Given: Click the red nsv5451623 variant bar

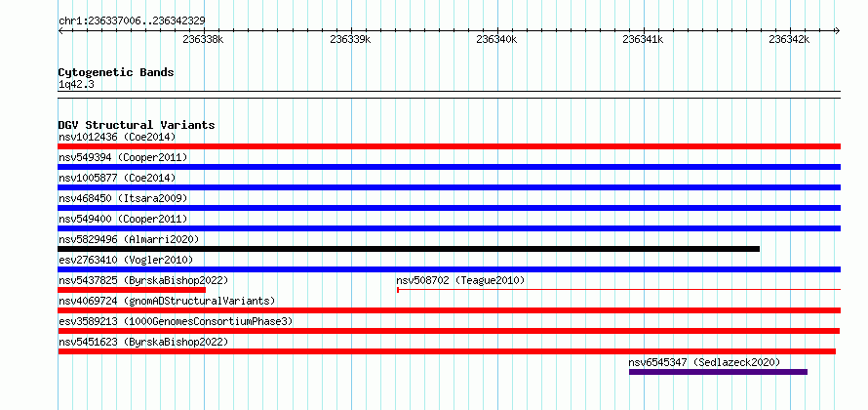Looking at the screenshot, I should pyautogui.click(x=447, y=351).
